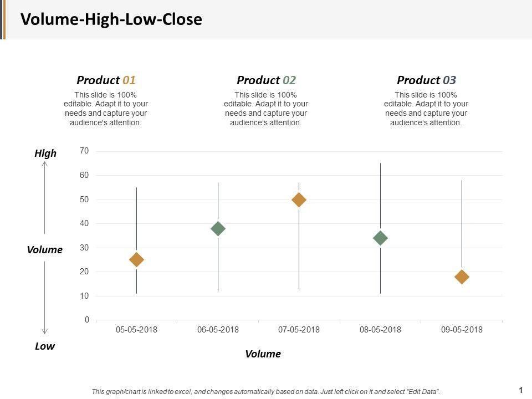This screenshot has height=399, width=532.
Task: Click the upward arrow below the High label
Action: point(45,197)
